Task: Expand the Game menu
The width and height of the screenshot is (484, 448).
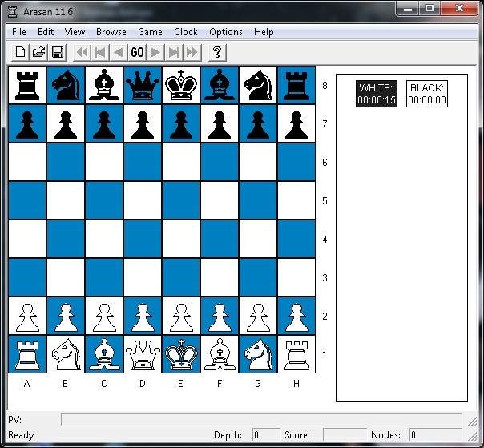Action: tap(150, 32)
